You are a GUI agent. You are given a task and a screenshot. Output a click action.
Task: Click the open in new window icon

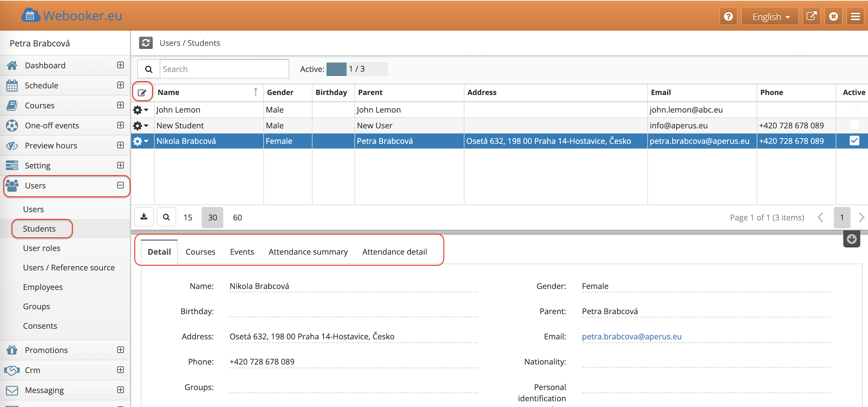tap(811, 16)
